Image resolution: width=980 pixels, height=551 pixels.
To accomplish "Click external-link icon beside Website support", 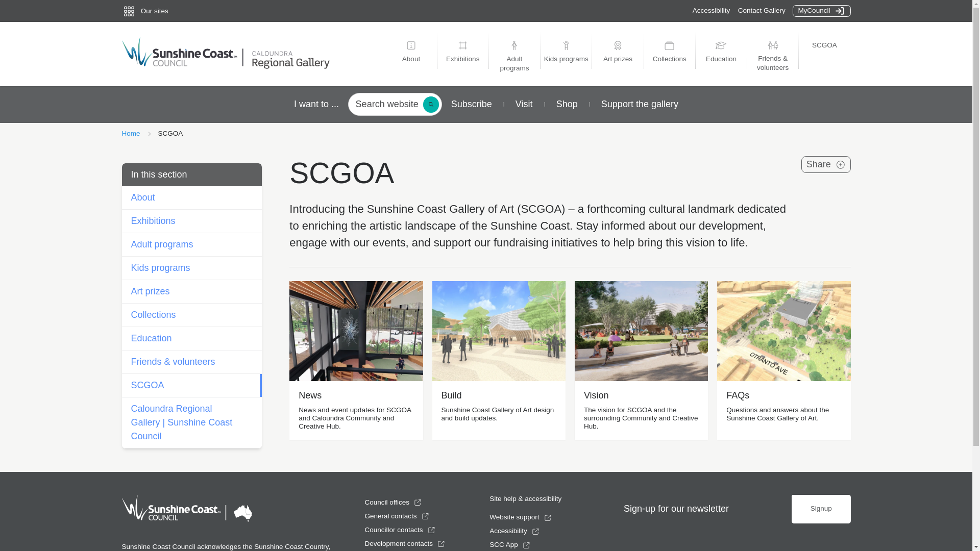I will [x=548, y=518].
